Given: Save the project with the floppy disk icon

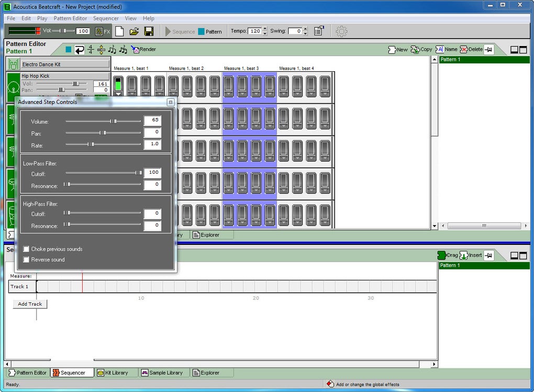Looking at the screenshot, I should (x=149, y=31).
